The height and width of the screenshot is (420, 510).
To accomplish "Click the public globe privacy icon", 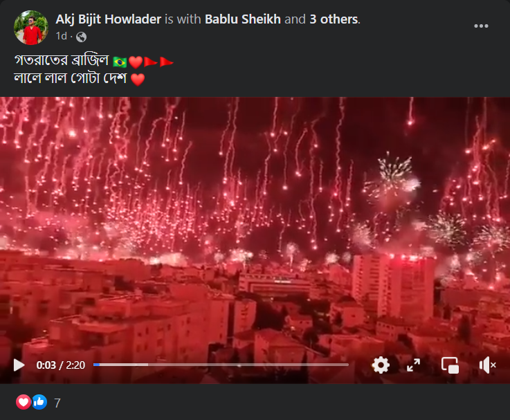I will 82,37.
